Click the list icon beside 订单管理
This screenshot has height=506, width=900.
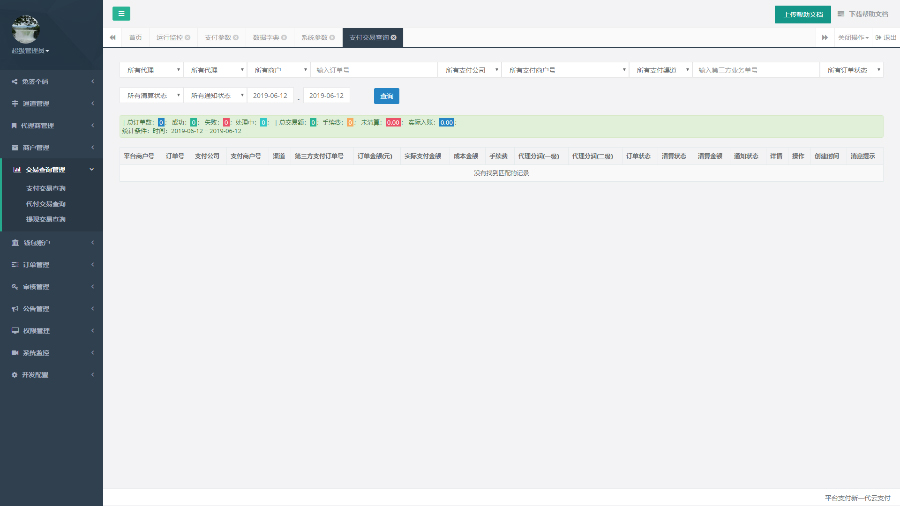(x=15, y=264)
